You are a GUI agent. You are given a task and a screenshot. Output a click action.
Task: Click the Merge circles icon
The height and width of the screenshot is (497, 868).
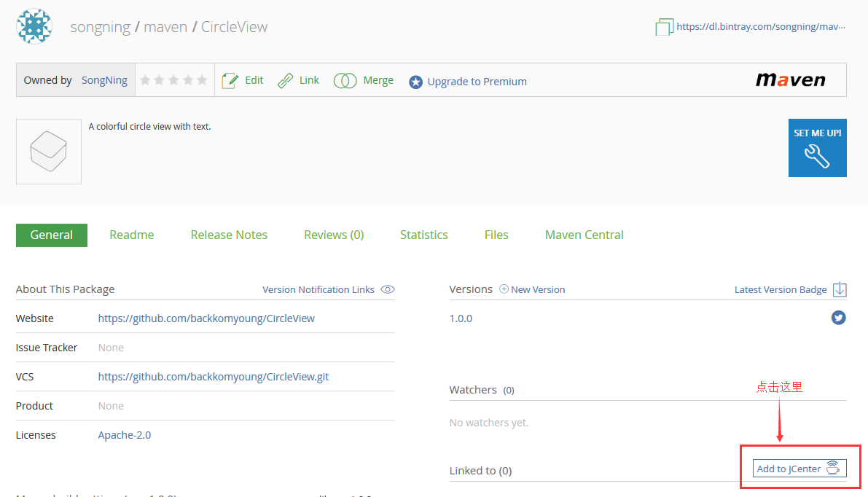coord(345,81)
